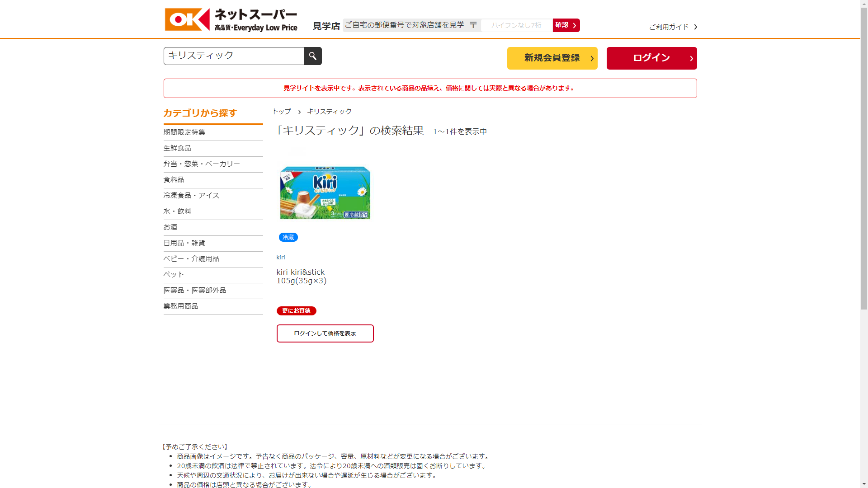This screenshot has width=868, height=488.
Task: Click the postal code entry field
Action: [x=516, y=25]
